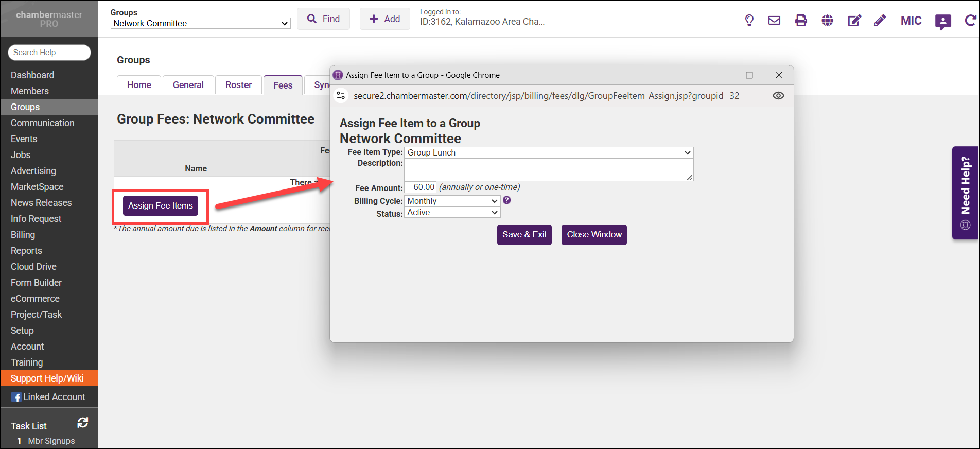
Task: Open the Fee Item Type dropdown
Action: (549, 153)
